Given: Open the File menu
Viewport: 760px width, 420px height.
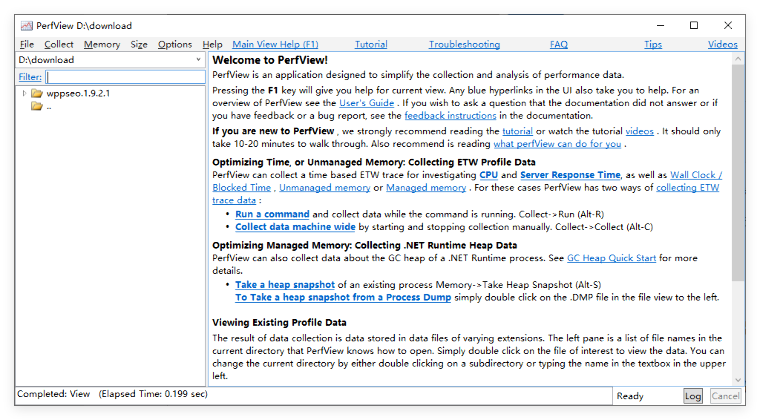Looking at the screenshot, I should point(27,44).
